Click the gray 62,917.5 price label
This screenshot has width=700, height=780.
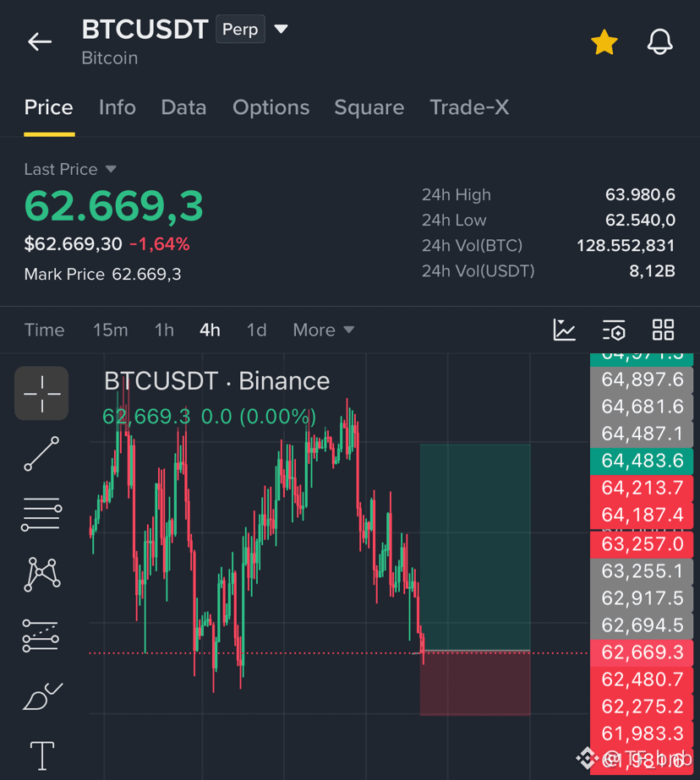pyautogui.click(x=642, y=598)
